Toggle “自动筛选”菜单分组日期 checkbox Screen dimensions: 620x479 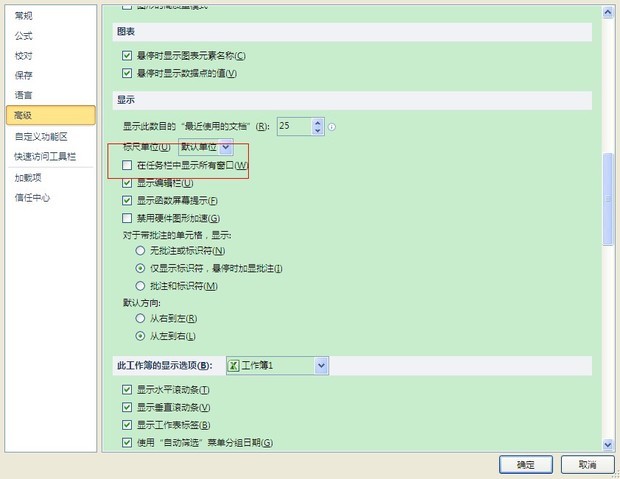[127, 442]
